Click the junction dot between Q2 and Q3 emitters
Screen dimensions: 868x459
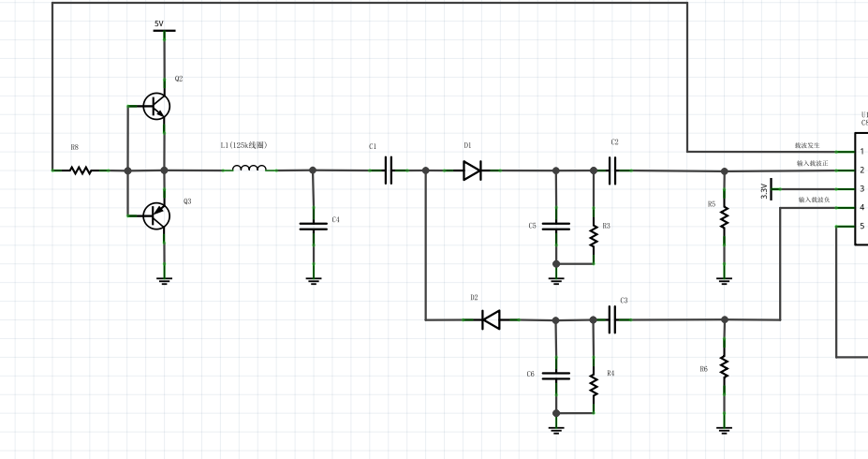[164, 170]
